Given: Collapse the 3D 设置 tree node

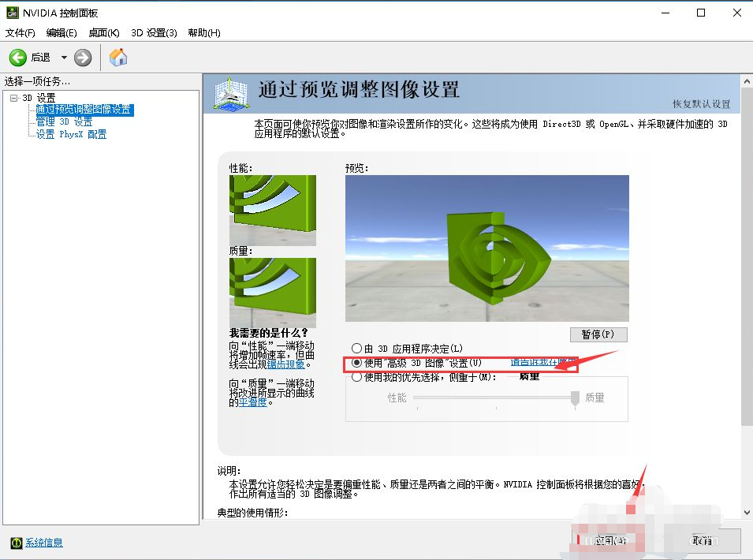Looking at the screenshot, I should point(13,98).
